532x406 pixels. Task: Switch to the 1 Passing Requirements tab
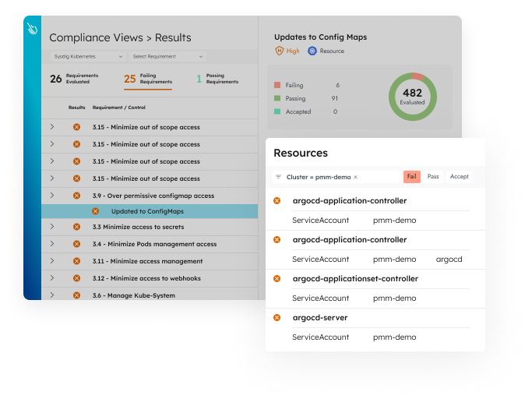coord(217,79)
